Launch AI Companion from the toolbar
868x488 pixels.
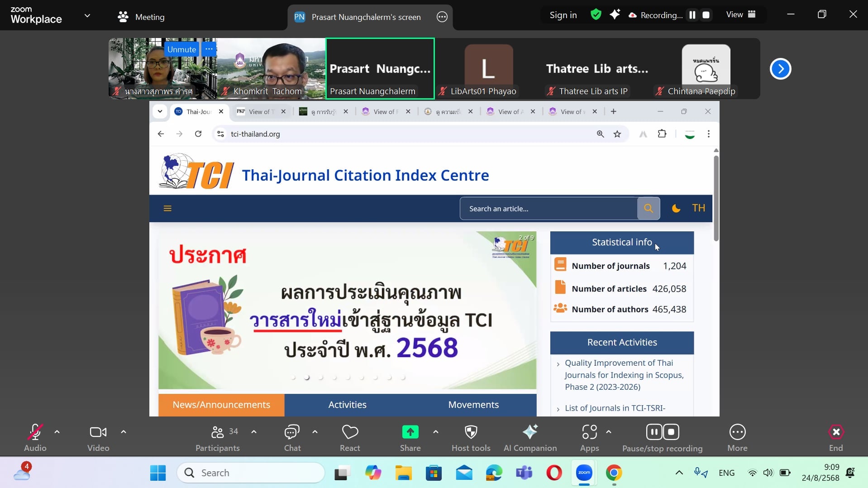point(530,432)
